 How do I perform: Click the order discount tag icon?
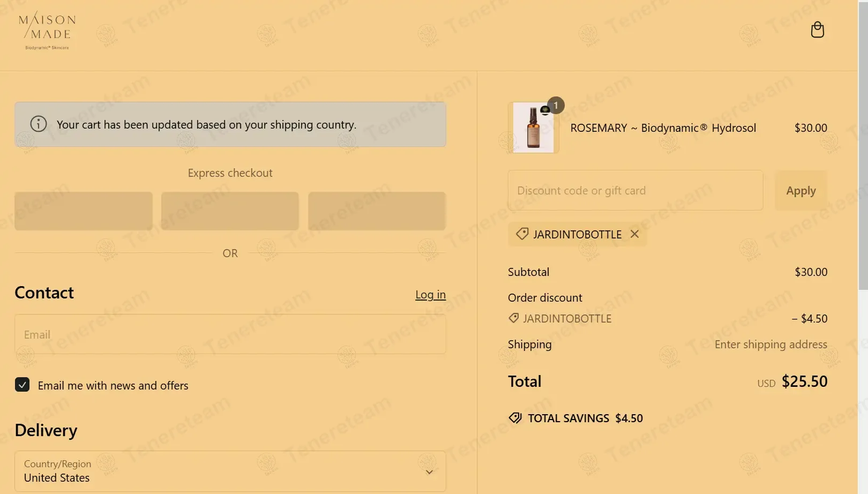[513, 318]
